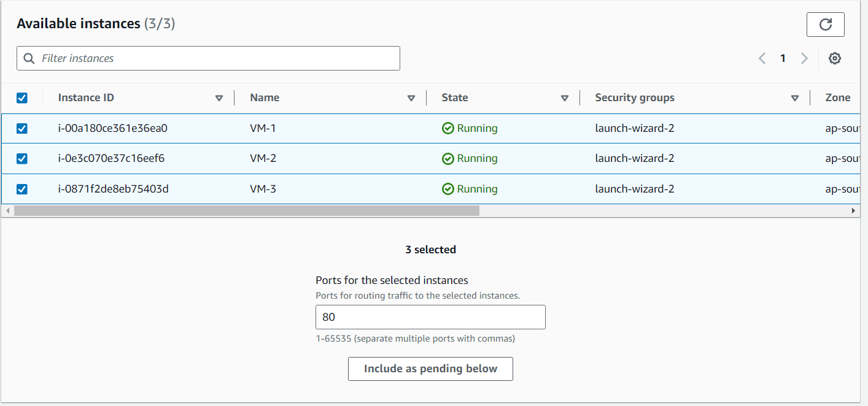Screen dimensions: 868x406
Task: Open the Instance ID sort dropdown
Action: click(219, 98)
